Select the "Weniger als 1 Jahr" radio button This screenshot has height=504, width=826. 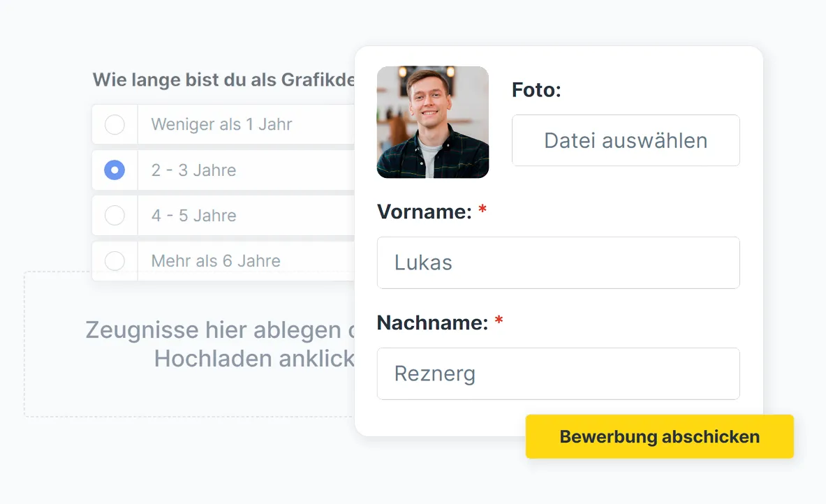point(115,124)
